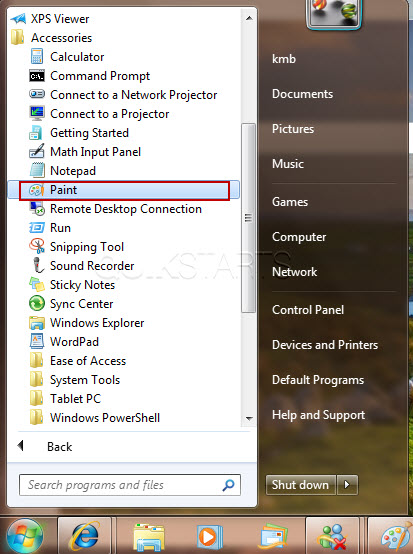Open Computer from the right pane

(x=299, y=237)
